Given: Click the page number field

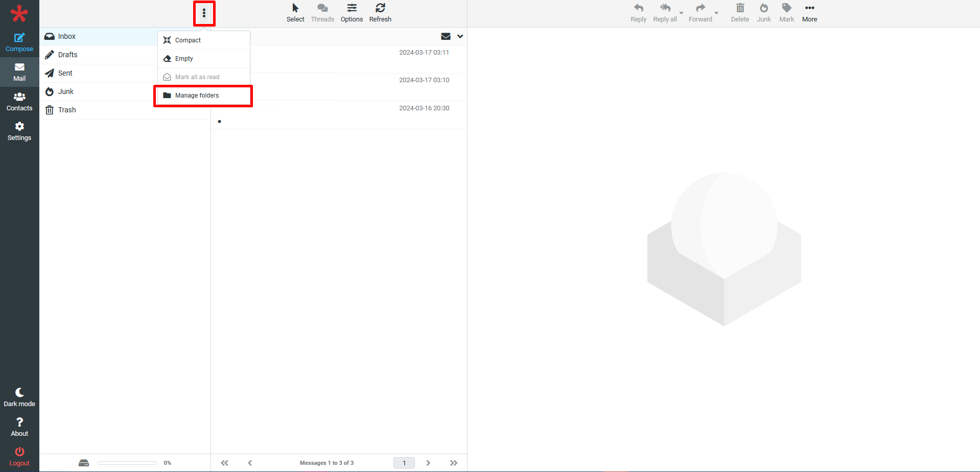Looking at the screenshot, I should click(x=404, y=463).
